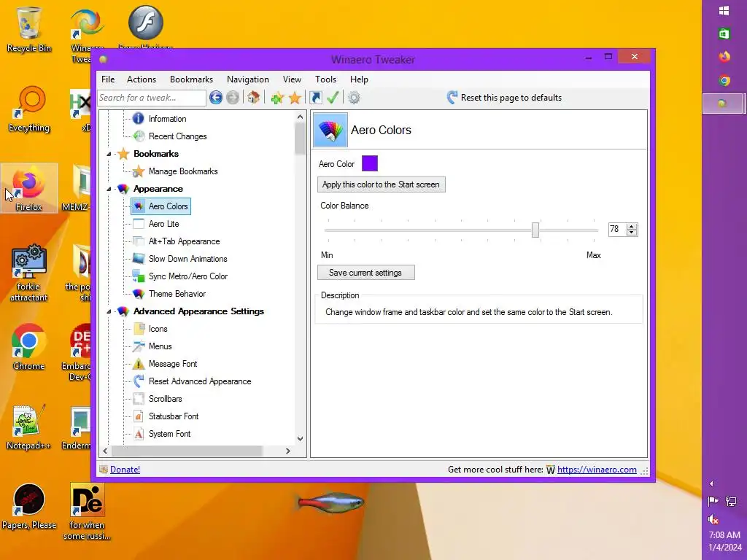Viewport: 747px width, 560px height.
Task: Click Apply this color to Start screen
Action: point(381,184)
